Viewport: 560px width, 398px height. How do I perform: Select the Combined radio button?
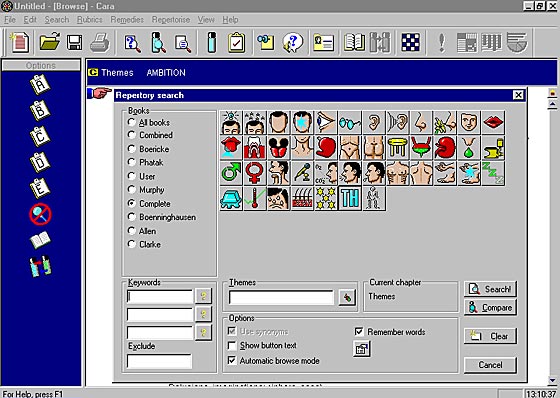[131, 135]
